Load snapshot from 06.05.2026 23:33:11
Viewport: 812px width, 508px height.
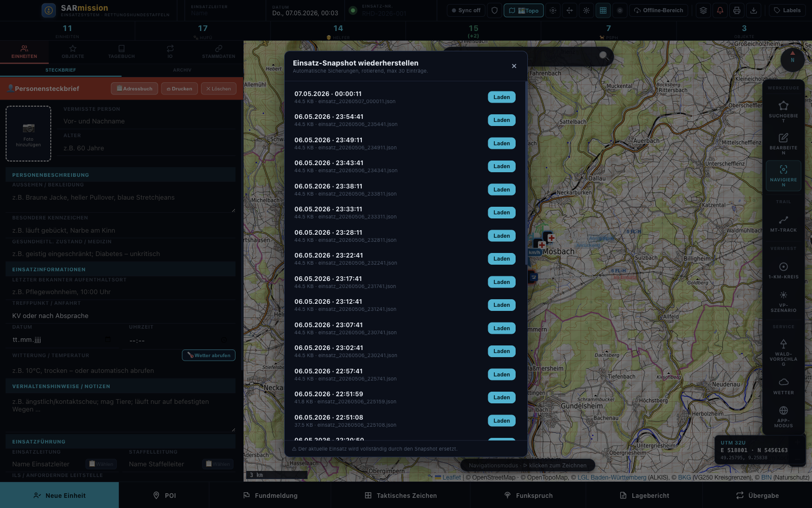click(501, 212)
